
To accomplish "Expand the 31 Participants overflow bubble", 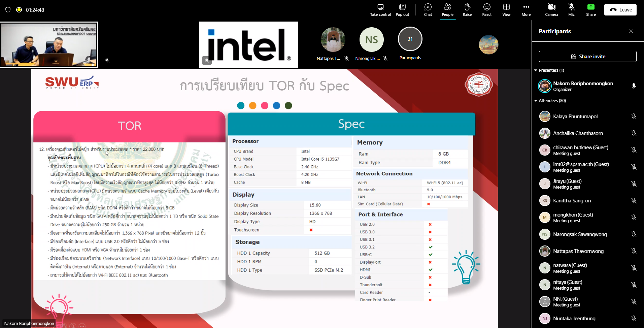I will [x=410, y=39].
